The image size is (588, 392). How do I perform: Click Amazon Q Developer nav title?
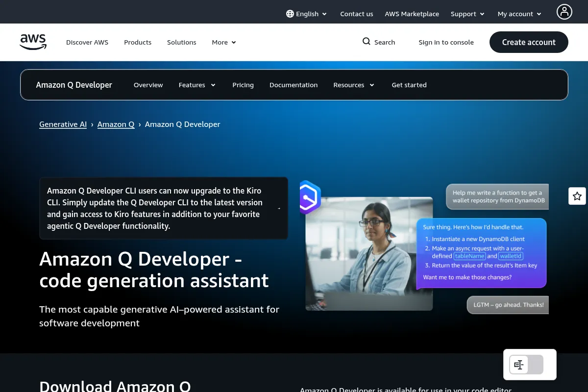click(x=74, y=85)
